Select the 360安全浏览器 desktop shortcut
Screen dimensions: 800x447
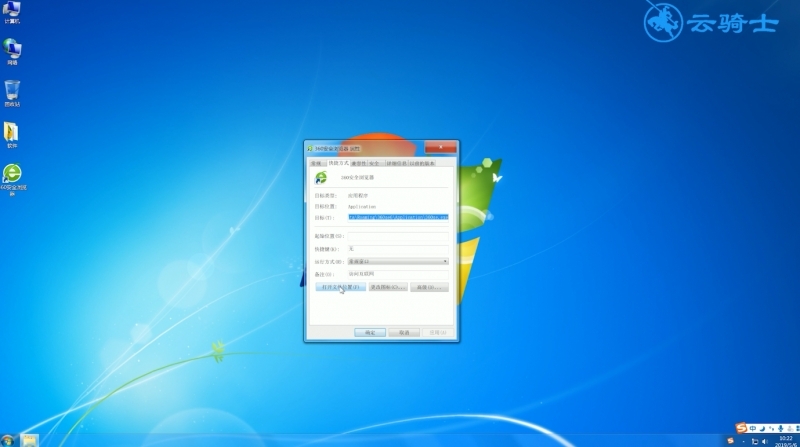coord(13,180)
